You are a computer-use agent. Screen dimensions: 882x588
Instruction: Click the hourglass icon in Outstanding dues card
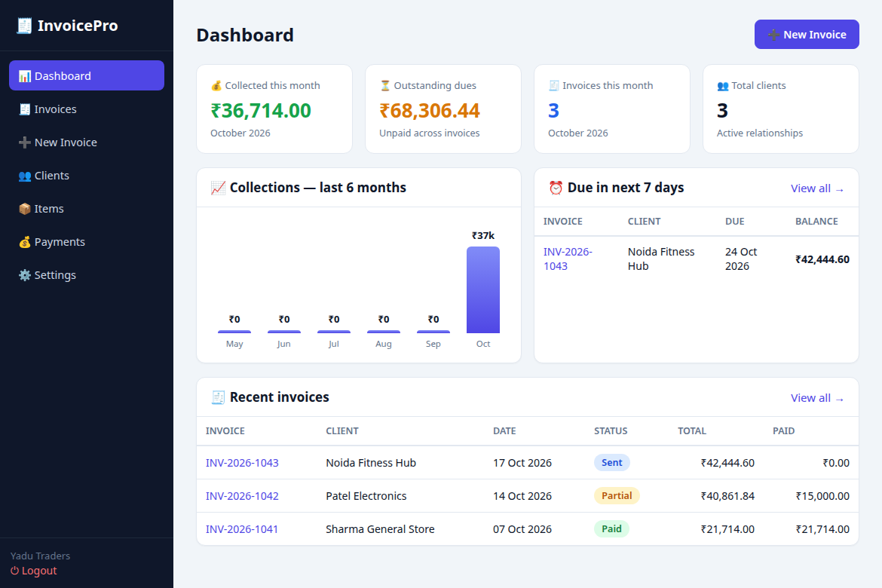[384, 85]
